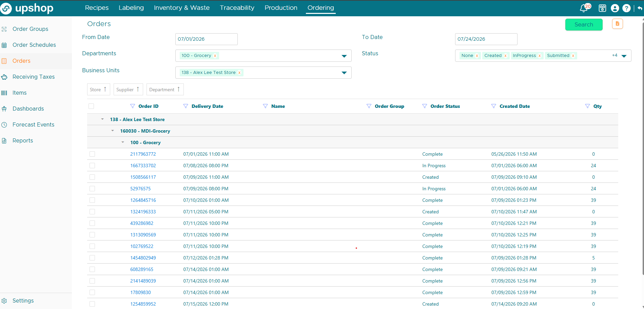Viewport: 644px width, 309px height.
Task: Filter by Order ID column funnel
Action: tap(133, 106)
